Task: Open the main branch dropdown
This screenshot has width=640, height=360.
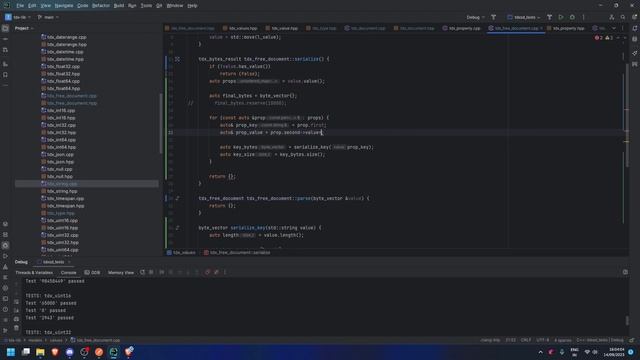Action: click(48, 17)
